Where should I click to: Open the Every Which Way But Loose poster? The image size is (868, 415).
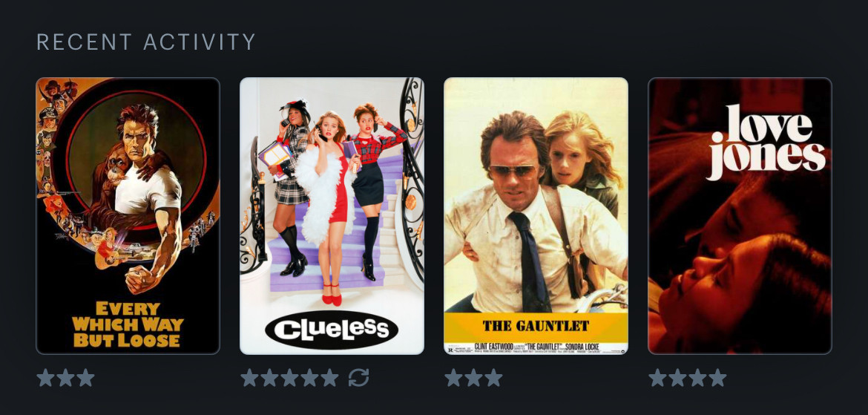(128, 215)
